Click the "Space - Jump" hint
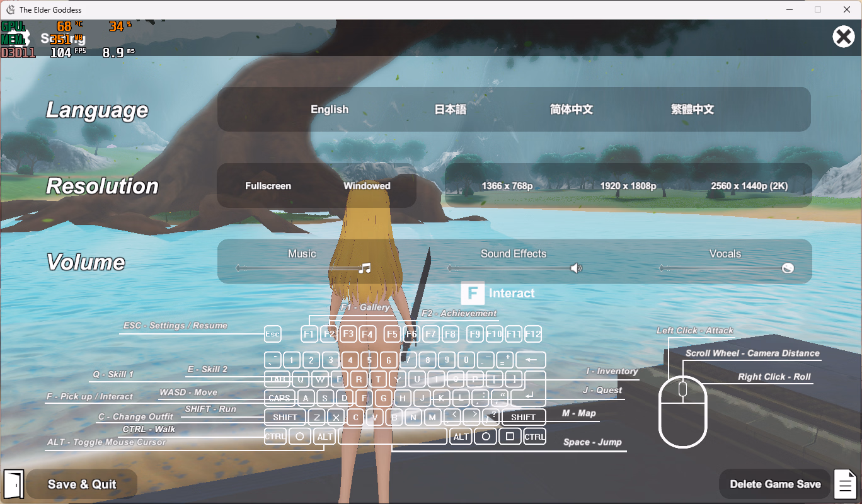Viewport: 862px width, 504px height. coord(592,442)
